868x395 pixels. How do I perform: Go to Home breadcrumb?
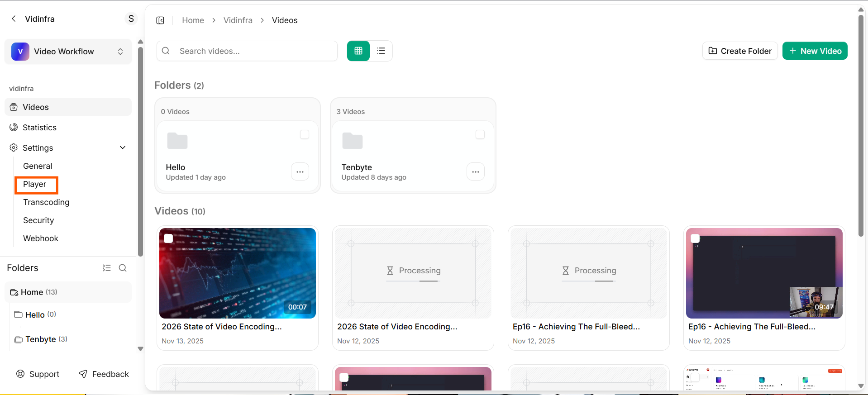point(193,20)
